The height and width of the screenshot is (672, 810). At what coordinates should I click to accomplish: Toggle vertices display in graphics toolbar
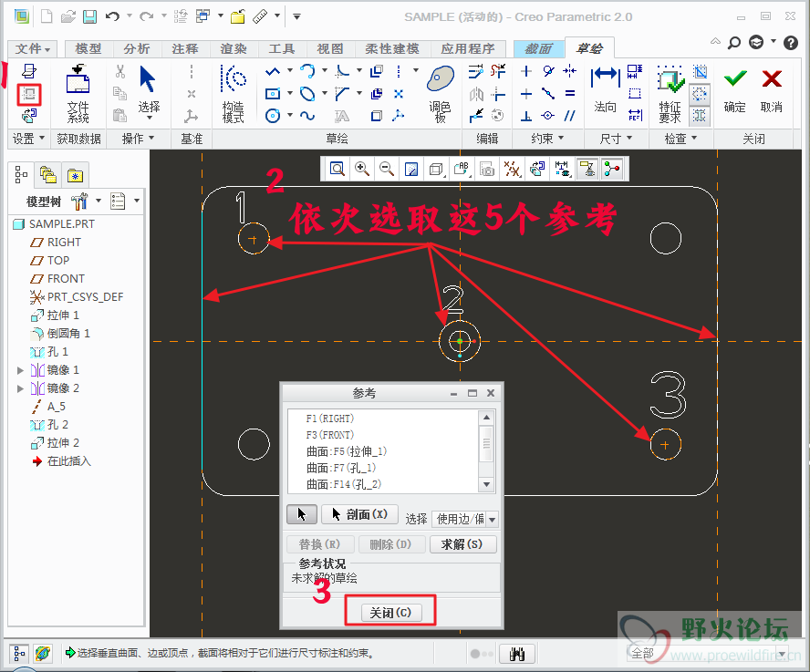pyautogui.click(x=612, y=169)
